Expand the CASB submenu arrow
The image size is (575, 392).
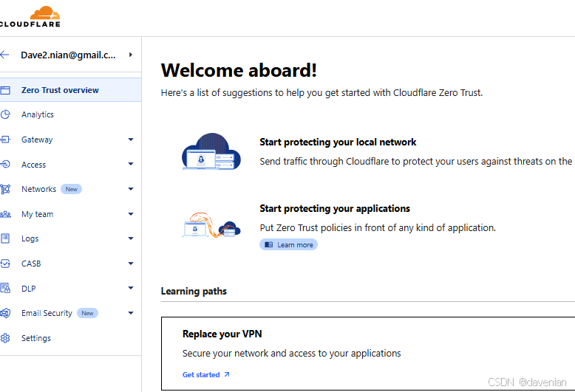131,264
